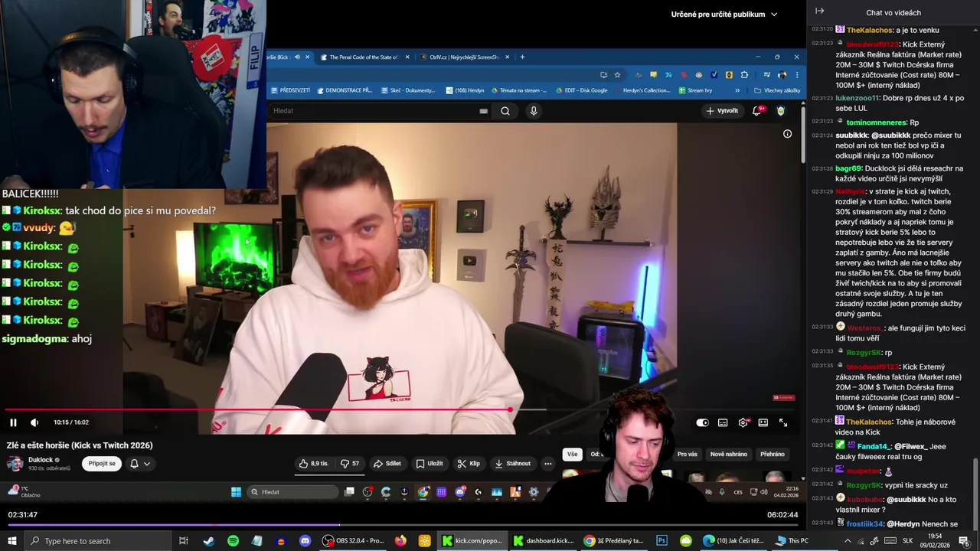Open Témata na stream bookmark
This screenshot has width=980, height=551.
pos(519,90)
